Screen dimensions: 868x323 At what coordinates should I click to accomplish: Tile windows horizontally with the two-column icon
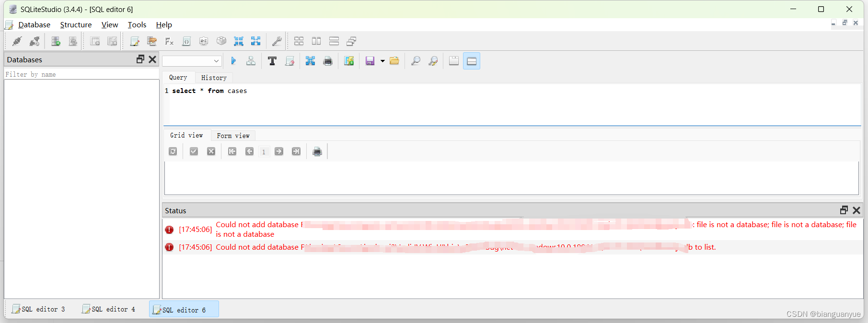[x=316, y=41]
